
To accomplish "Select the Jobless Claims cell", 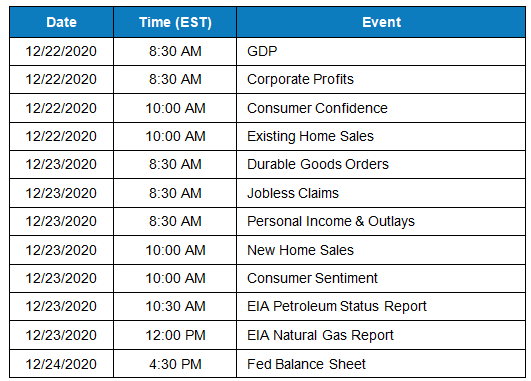I will click(381, 193).
